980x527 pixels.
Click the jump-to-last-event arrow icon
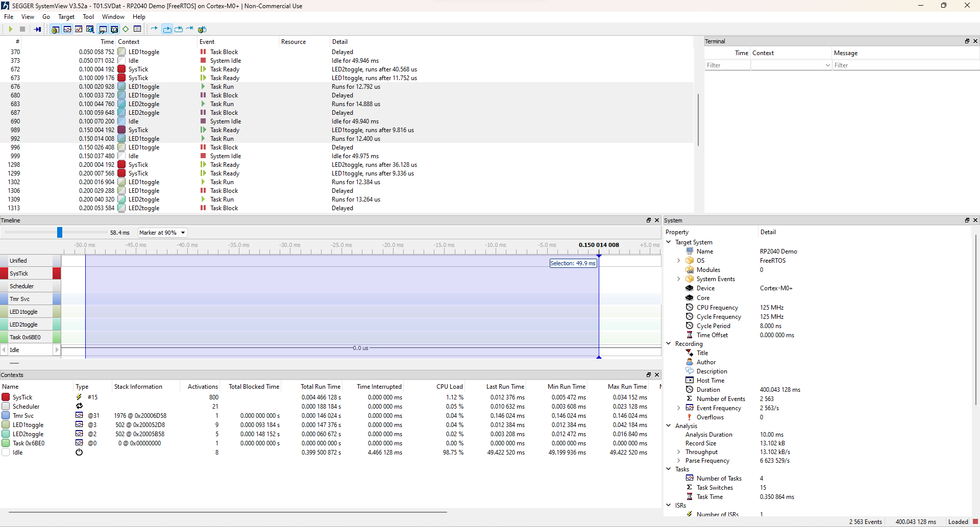[190, 29]
